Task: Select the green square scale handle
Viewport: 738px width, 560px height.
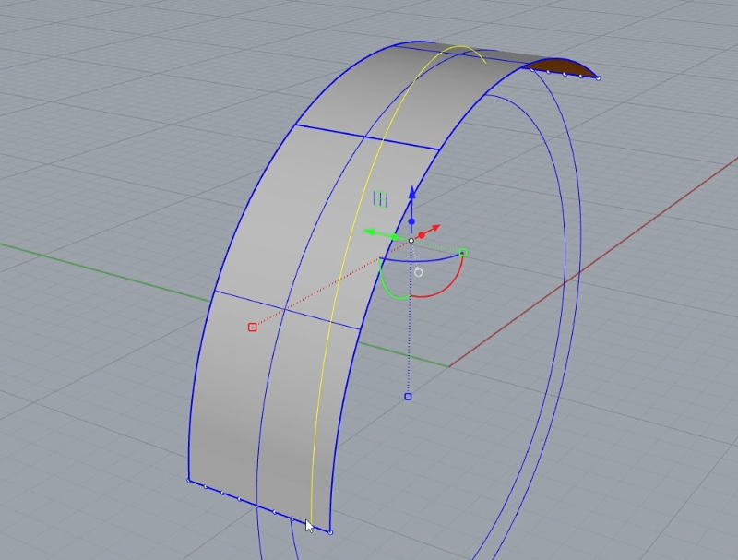Action: pyautogui.click(x=463, y=251)
